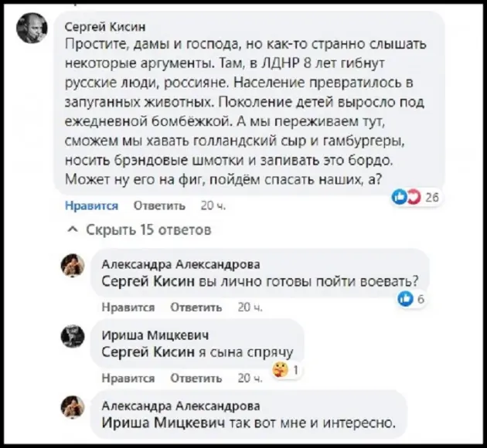Viewport: 487px width, 448px height.
Task: Open Ириша Мицкевич's profile from her reply name
Action: click(155, 334)
